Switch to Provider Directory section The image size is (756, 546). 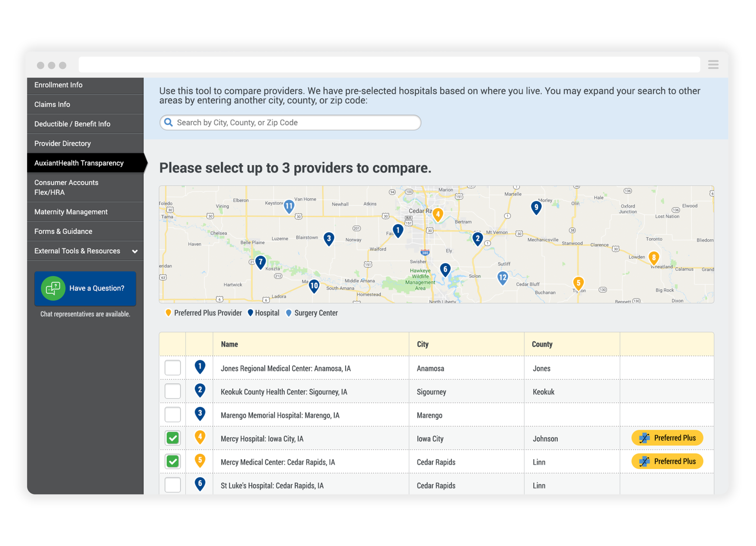tap(62, 143)
